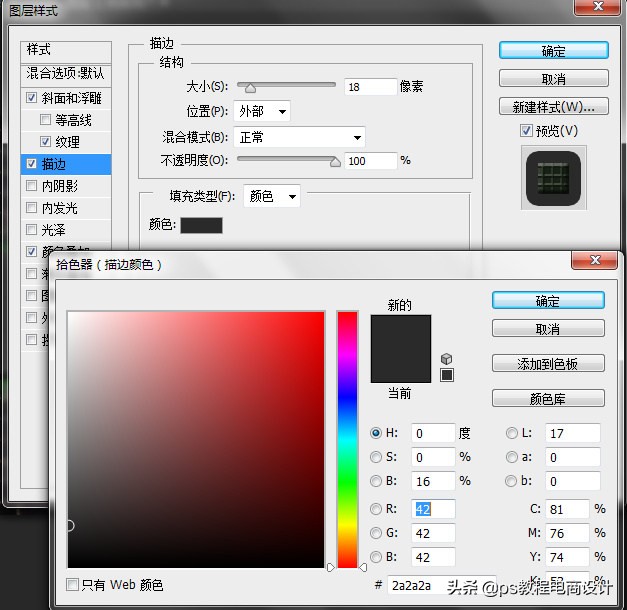Click the Y: field showing 74

point(567,557)
